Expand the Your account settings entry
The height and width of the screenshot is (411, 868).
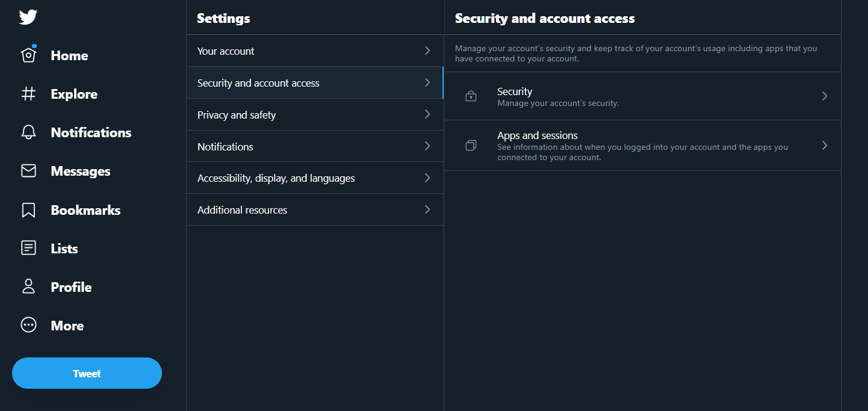315,51
